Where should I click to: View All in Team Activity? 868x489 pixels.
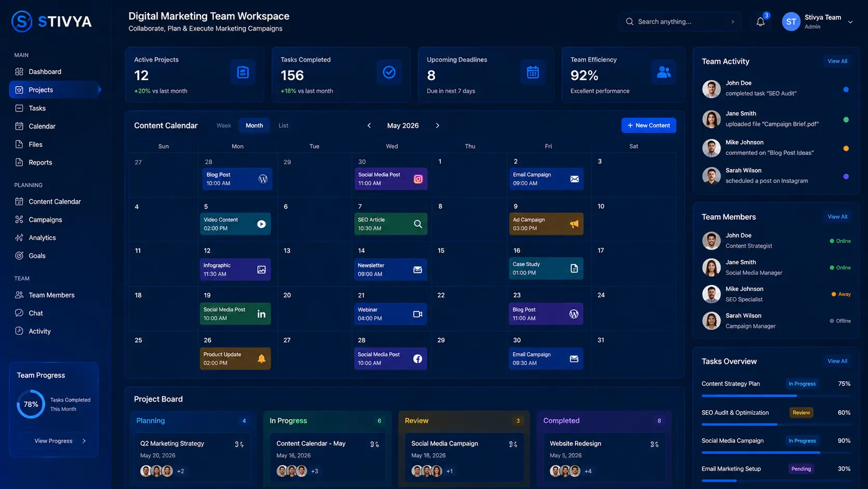coord(837,61)
